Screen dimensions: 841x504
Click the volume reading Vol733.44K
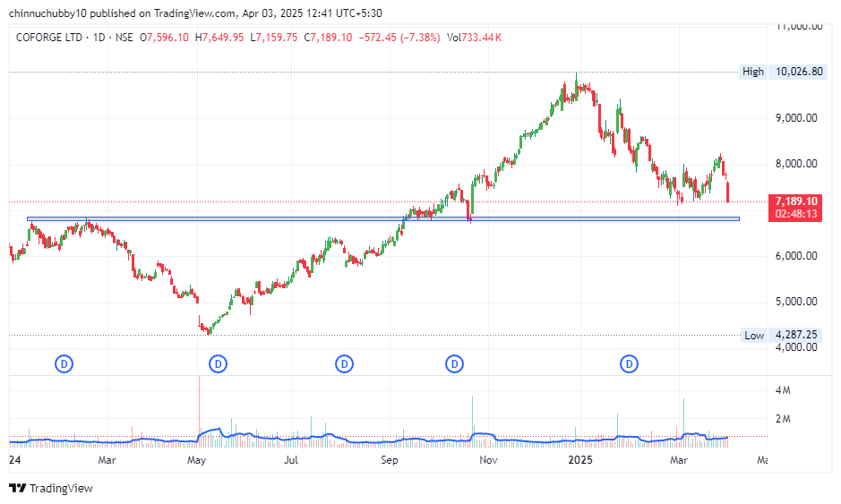(474, 38)
